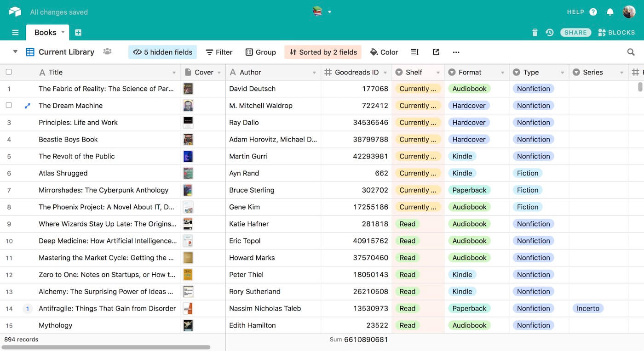The width and height of the screenshot is (644, 351).
Task: Click the Read tag for Katie Hafner
Action: coord(407,224)
